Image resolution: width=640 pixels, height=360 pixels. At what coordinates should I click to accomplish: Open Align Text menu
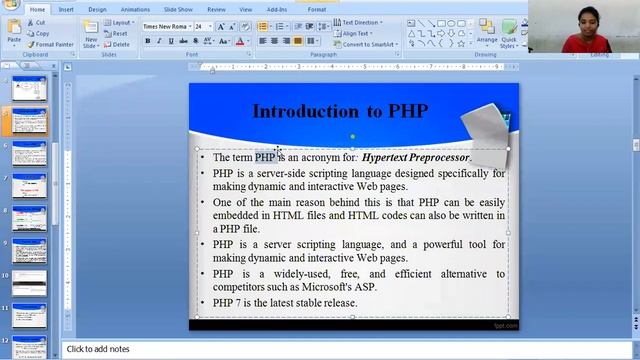pyautogui.click(x=353, y=33)
